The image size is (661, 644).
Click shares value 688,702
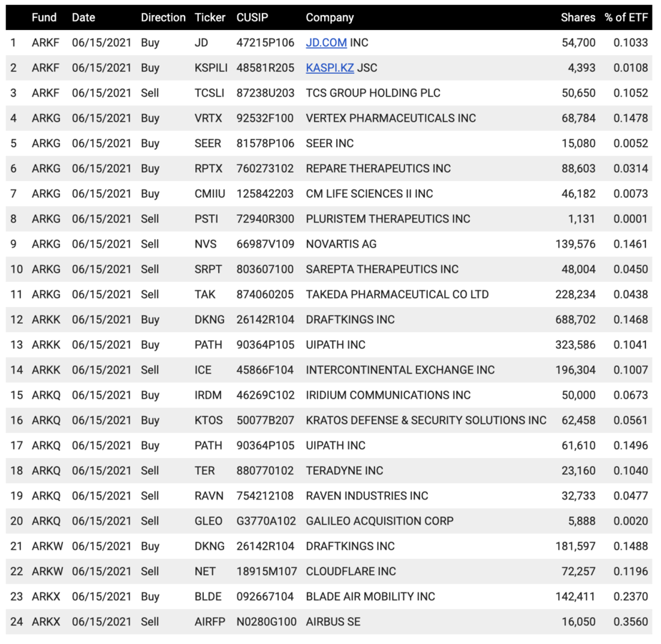575,319
